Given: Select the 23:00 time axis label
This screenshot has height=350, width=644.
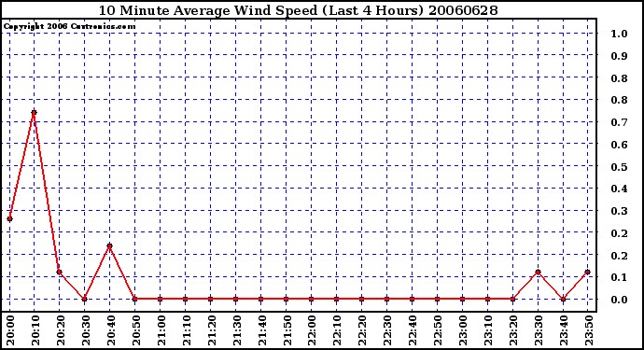Looking at the screenshot, I should point(463,330).
